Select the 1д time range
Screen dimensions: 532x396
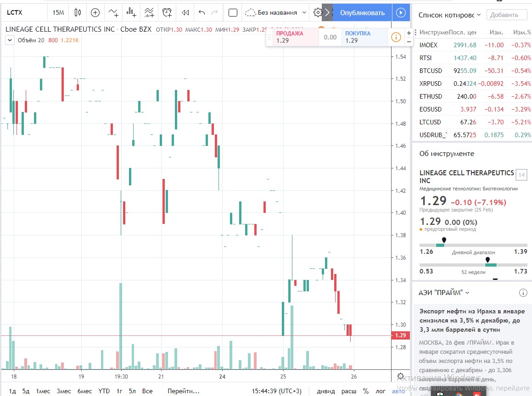[x=12, y=391]
